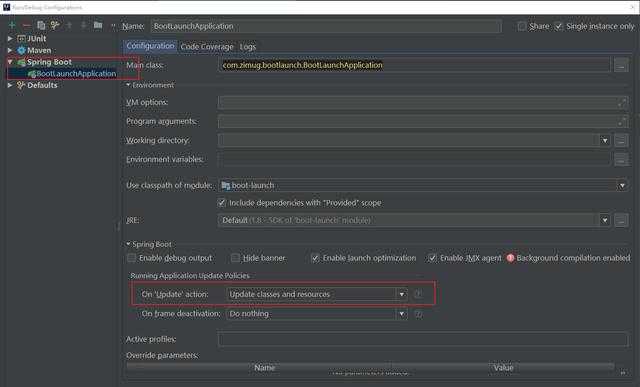Click the Main class input field

pos(414,65)
